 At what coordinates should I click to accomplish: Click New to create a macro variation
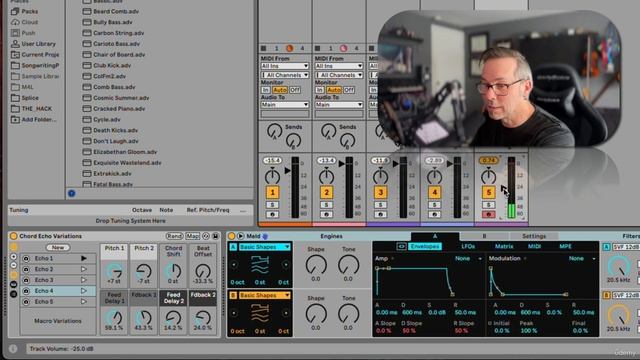click(x=58, y=248)
